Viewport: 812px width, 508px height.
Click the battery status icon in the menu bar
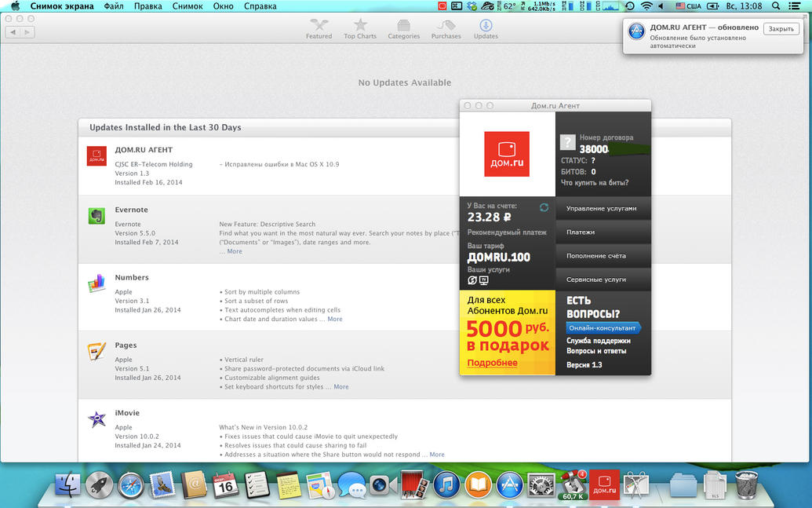coord(713,6)
